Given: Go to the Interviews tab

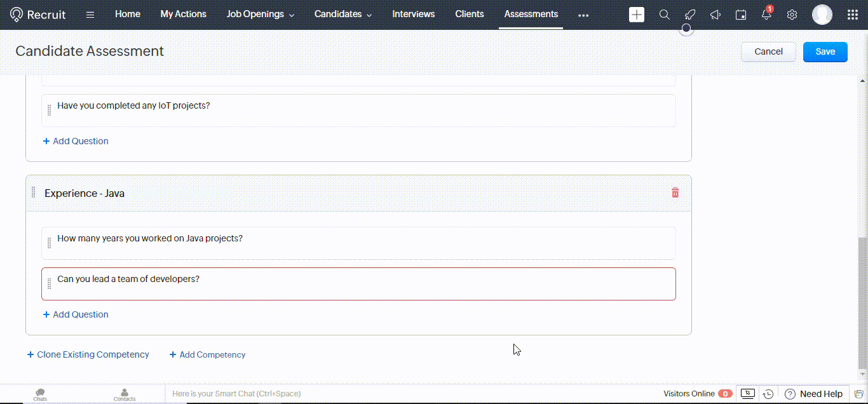Looking at the screenshot, I should pyautogui.click(x=414, y=14).
